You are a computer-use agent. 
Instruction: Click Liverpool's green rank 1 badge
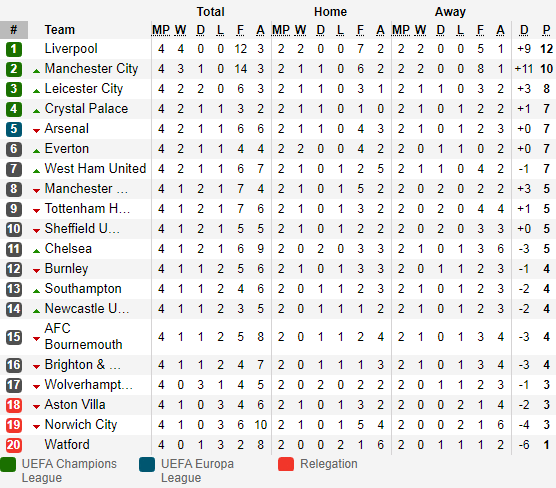click(x=14, y=49)
